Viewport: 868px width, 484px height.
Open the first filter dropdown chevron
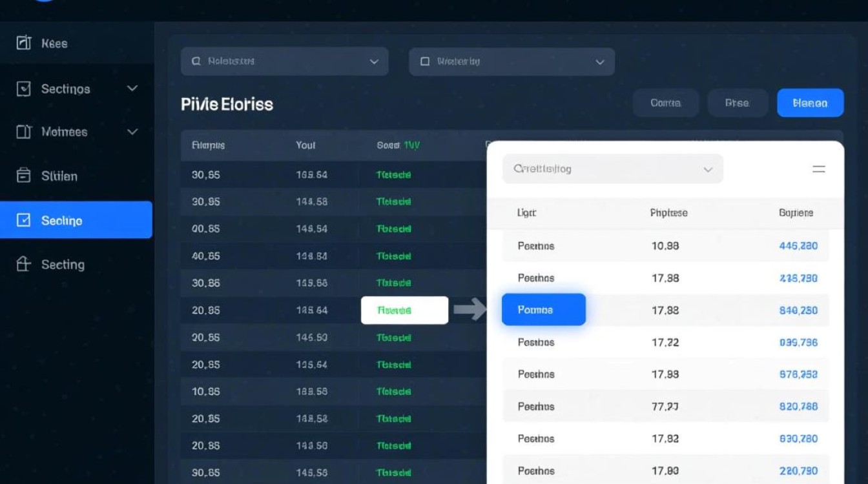tap(373, 62)
